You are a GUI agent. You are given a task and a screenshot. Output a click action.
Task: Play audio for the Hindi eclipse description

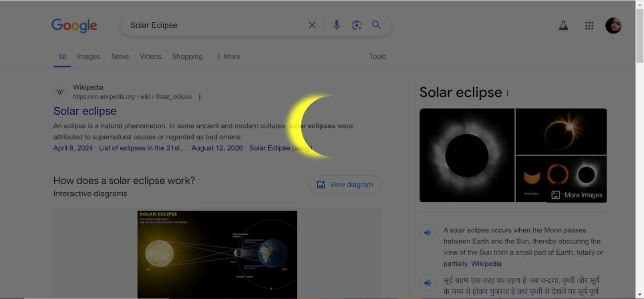[427, 283]
